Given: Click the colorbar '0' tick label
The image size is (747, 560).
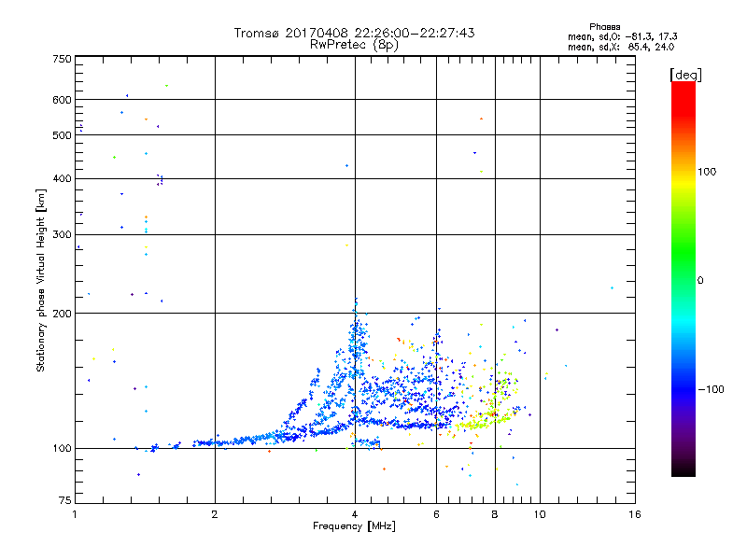Looking at the screenshot, I should [x=700, y=280].
